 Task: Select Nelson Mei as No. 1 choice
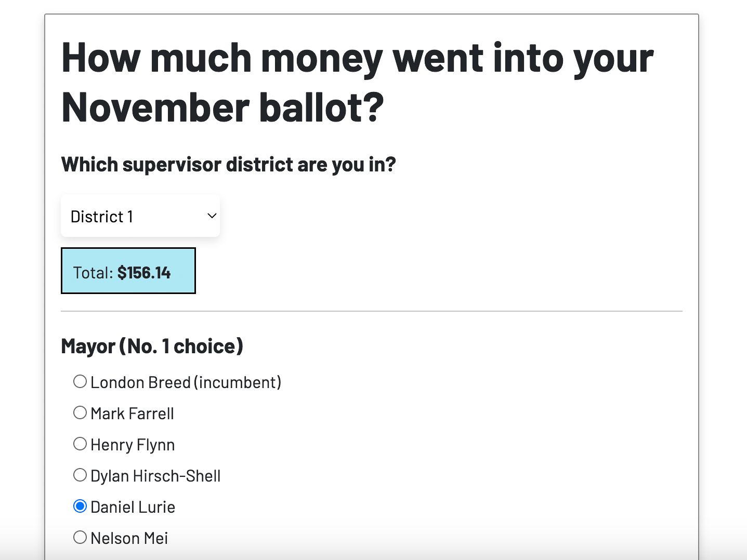[80, 537]
